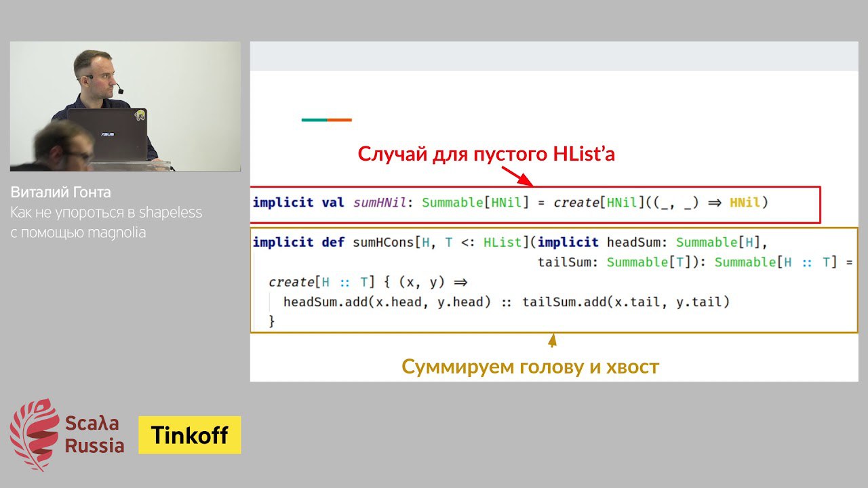Viewport: 868px width, 488px height.
Task: Click the headSum.add(x.head, y.head) code line
Action: coord(507,302)
